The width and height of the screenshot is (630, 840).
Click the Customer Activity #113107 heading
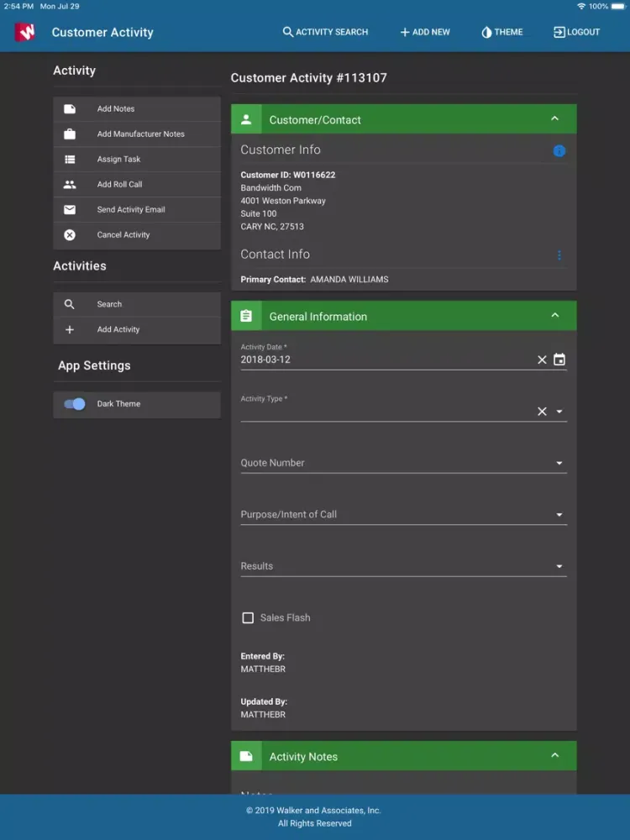click(308, 77)
